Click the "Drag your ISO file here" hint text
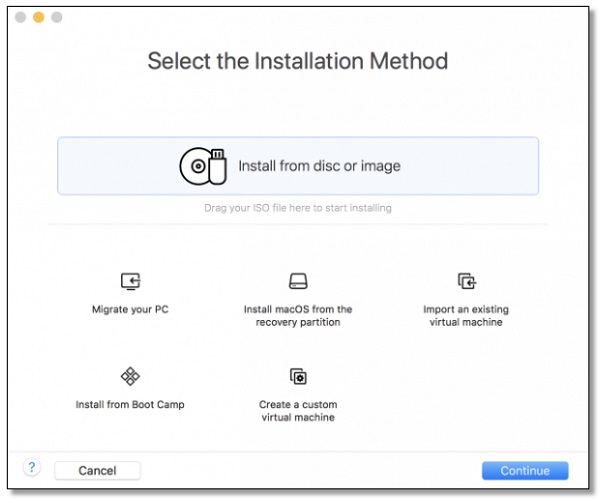600x499 pixels. click(298, 208)
